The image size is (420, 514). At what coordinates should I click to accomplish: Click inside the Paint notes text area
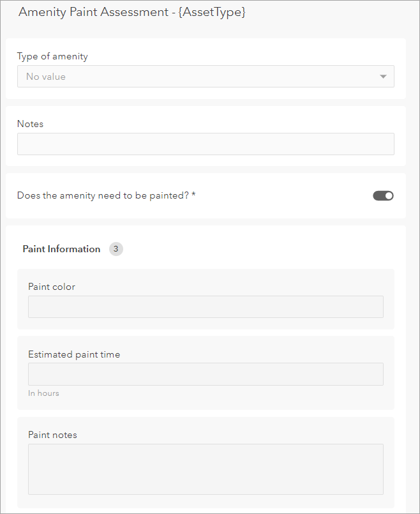tap(206, 468)
